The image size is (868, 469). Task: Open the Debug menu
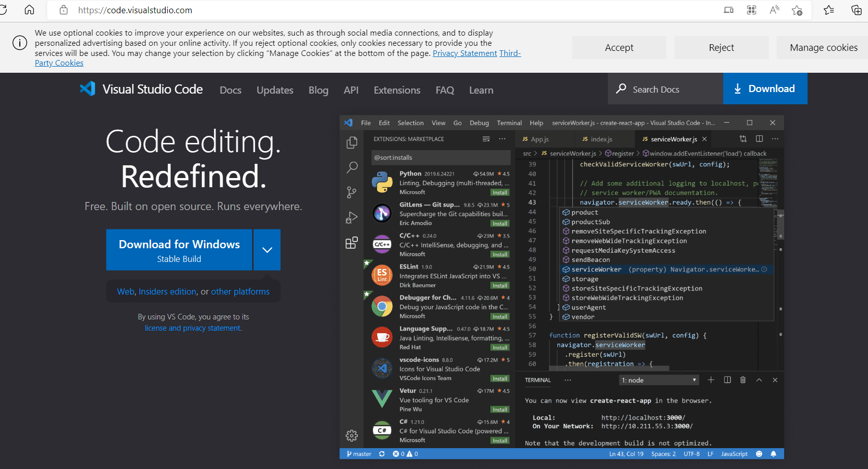pyautogui.click(x=479, y=123)
